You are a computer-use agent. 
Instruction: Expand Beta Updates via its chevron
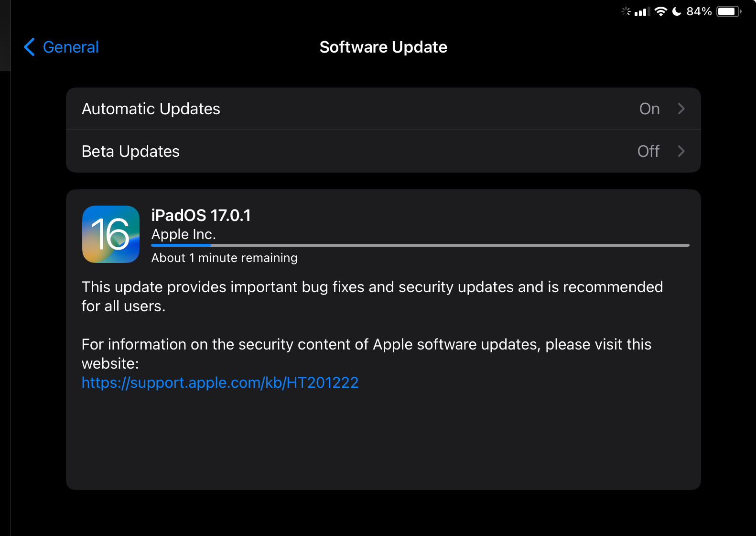pyautogui.click(x=681, y=151)
